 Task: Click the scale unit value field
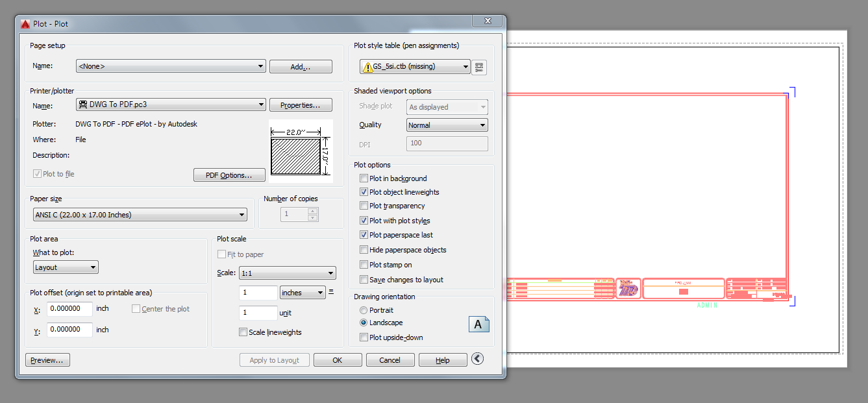pos(258,313)
